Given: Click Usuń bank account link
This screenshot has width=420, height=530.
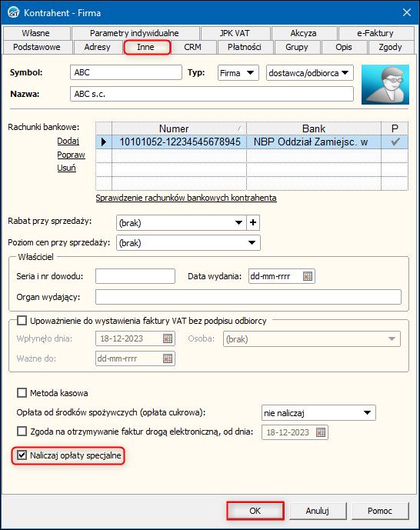Looking at the screenshot, I should point(67,168).
